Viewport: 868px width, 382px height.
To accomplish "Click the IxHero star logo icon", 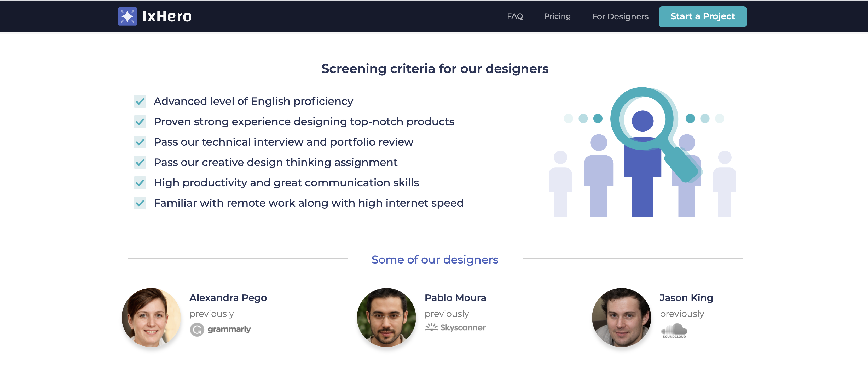I will (127, 16).
